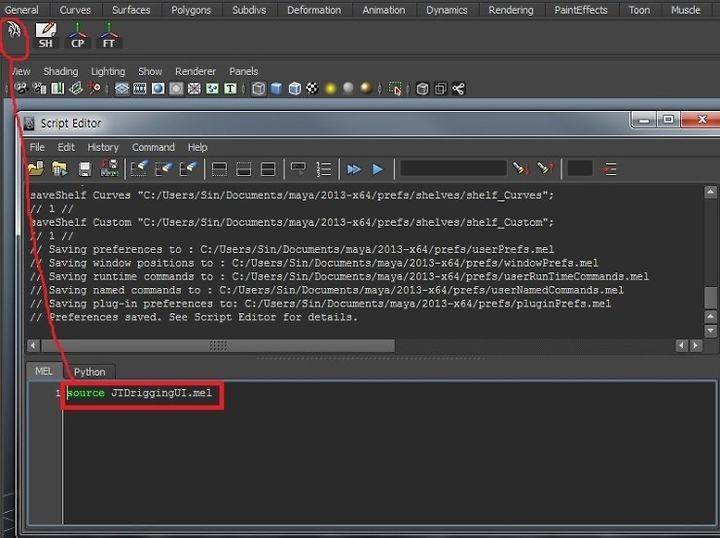Toggle Echo All Commands icon
This screenshot has width=720, height=538.
point(298,168)
